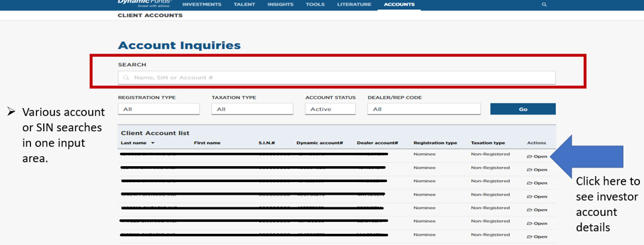Viewport: 644px width, 245px height.
Task: Expand the Taxation Type dropdown
Action: [252, 109]
